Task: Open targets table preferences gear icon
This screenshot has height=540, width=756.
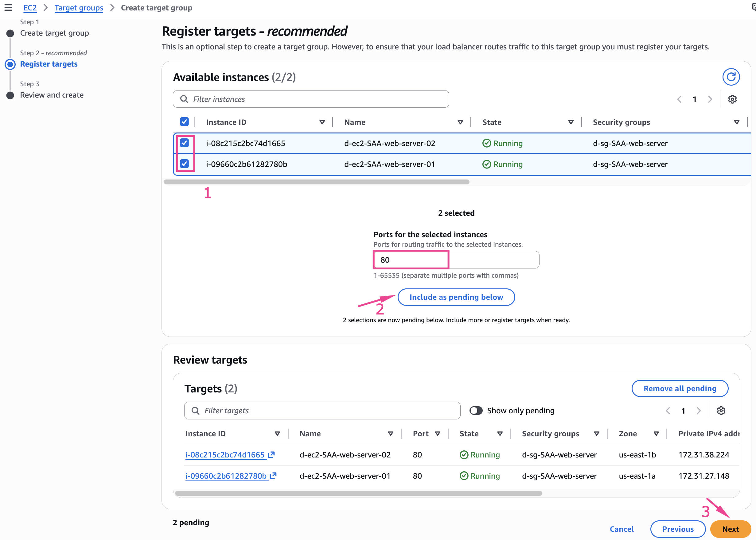Action: pyautogui.click(x=721, y=411)
